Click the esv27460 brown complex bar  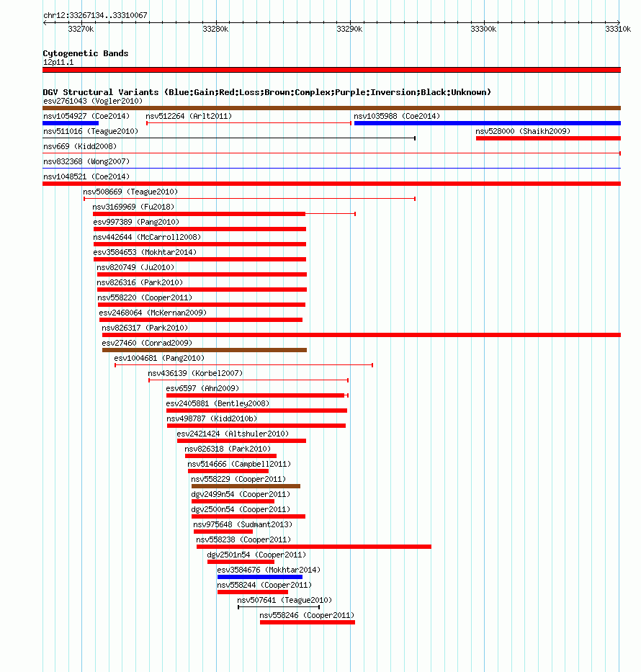(205, 350)
